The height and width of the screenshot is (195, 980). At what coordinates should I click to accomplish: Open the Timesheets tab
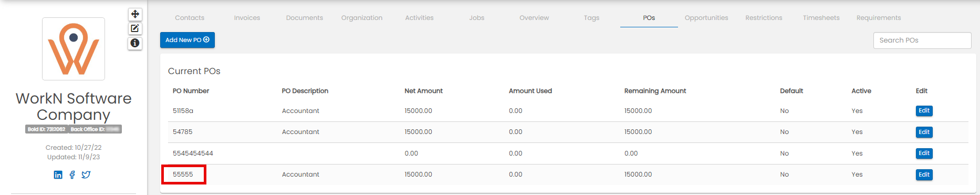coord(821,18)
